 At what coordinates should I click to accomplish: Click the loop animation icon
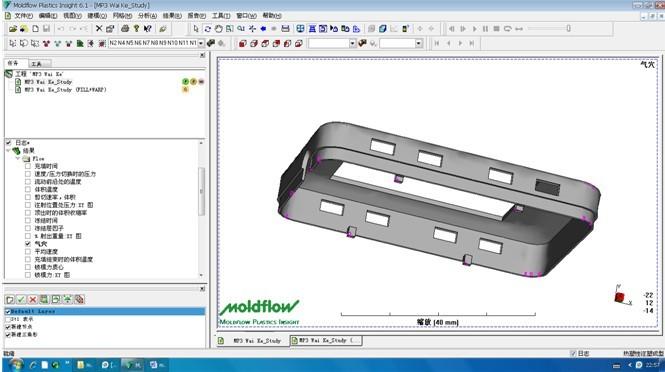(x=508, y=29)
